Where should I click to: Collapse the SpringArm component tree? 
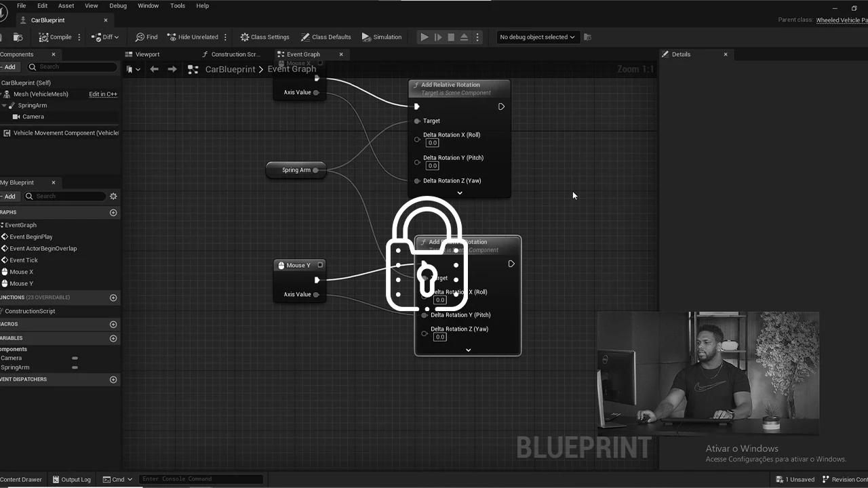pyautogui.click(x=4, y=106)
